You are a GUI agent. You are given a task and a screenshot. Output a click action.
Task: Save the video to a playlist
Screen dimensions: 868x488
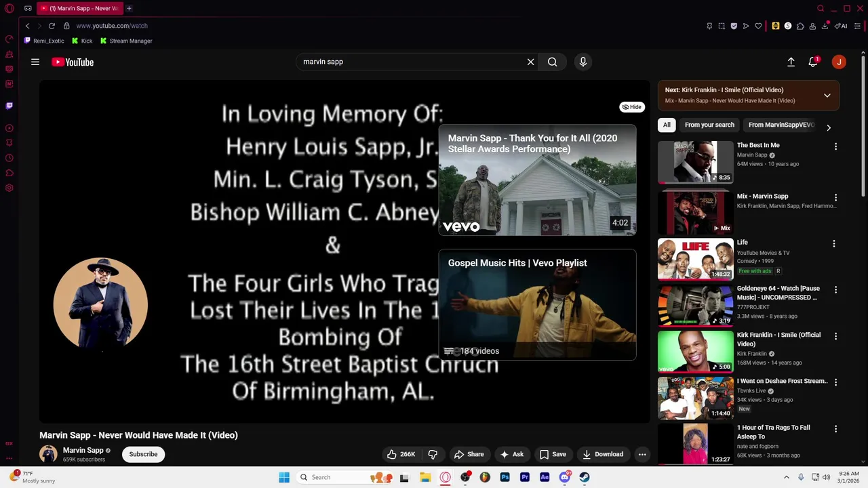553,454
